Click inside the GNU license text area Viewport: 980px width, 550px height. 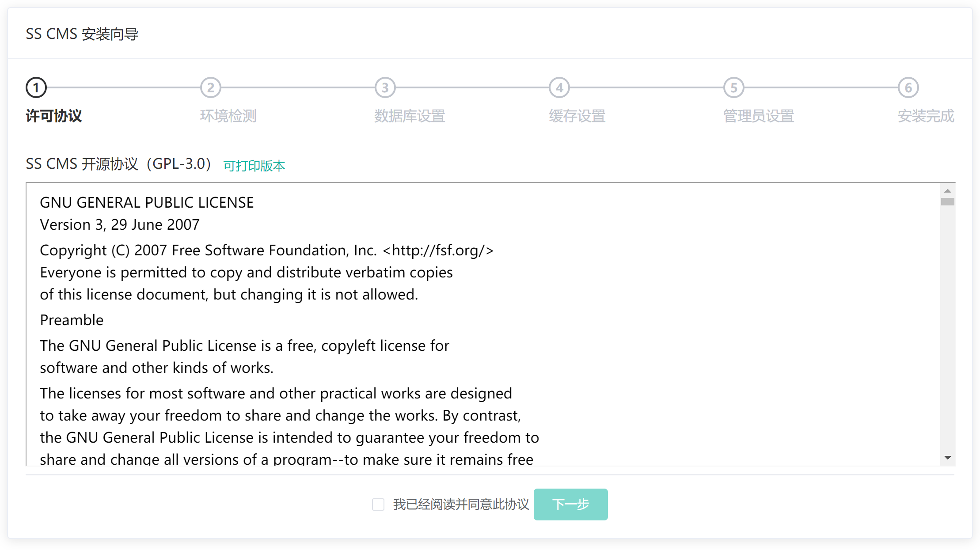tap(442, 325)
